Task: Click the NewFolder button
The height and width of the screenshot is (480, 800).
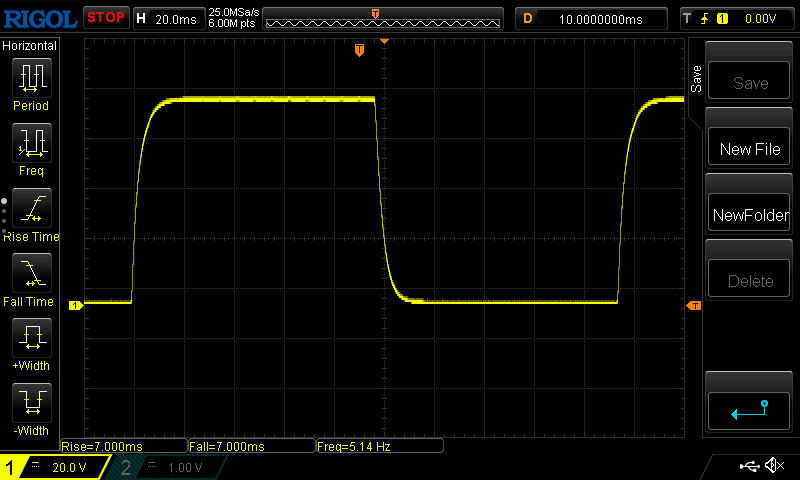Action: [749, 212]
